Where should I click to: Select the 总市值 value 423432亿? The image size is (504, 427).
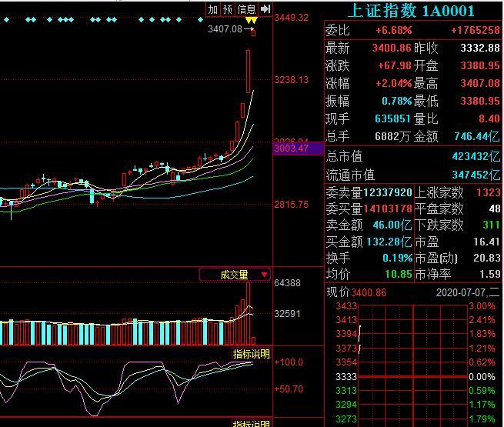(476, 156)
